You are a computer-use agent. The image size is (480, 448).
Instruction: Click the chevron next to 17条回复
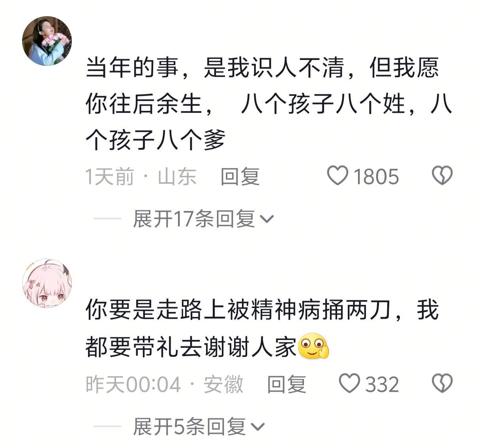coord(267,219)
